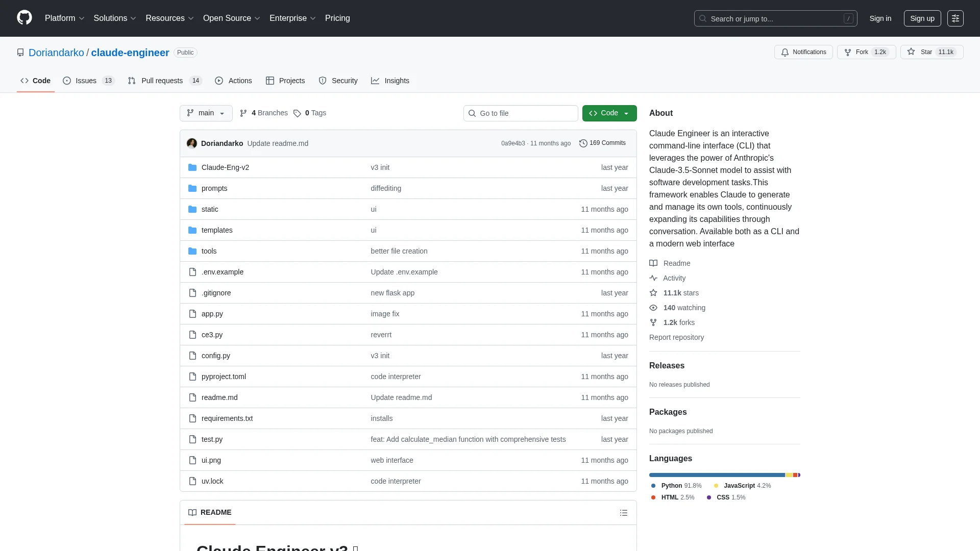
Task: Open the commit history clock icon
Action: coord(583,143)
